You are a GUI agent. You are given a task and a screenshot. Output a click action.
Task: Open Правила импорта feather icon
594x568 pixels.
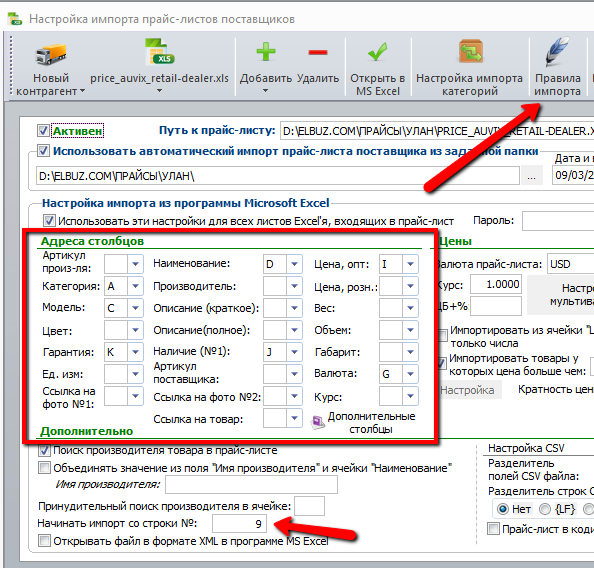click(x=557, y=51)
